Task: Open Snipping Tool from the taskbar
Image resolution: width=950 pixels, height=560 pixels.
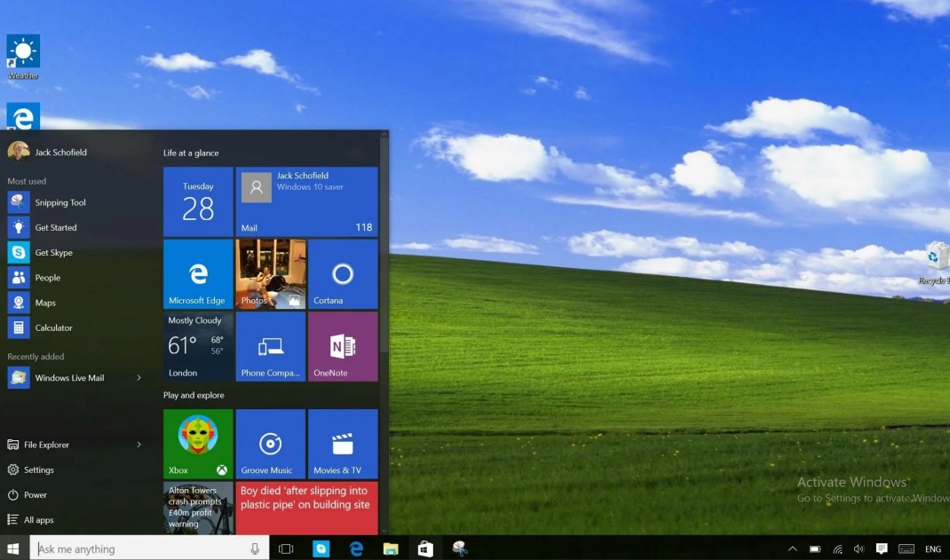Action: pos(460,548)
